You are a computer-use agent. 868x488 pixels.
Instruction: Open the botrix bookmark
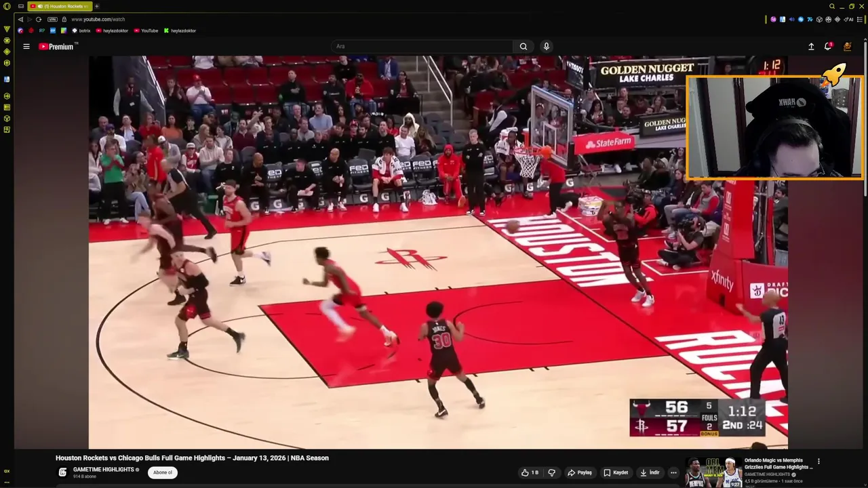[81, 30]
